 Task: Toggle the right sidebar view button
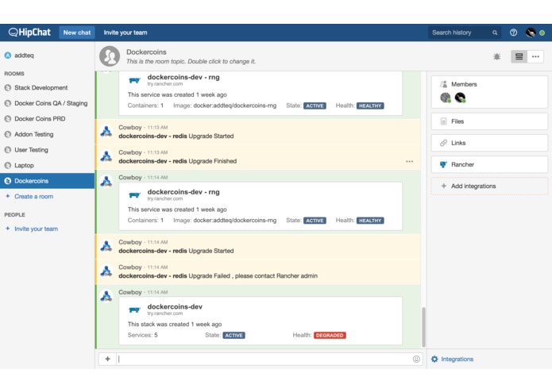(519, 56)
